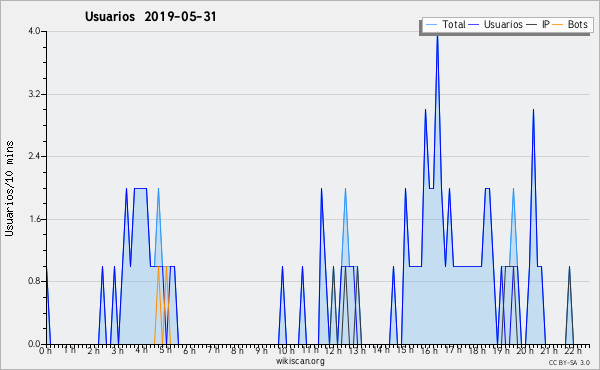Screen dimensions: 600x370
Task: Click the y-axis value 0.8
Action: click(34, 282)
